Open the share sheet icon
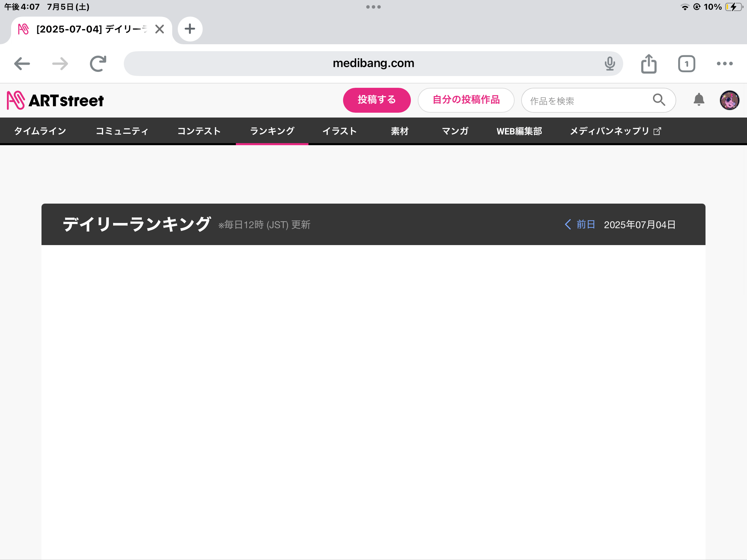 (x=649, y=64)
